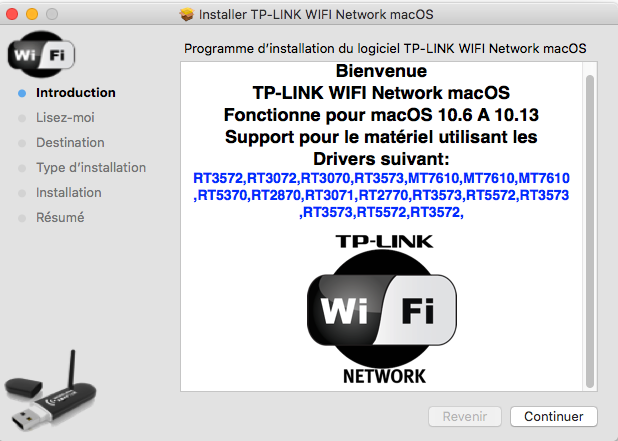Click the TP-LINK brand wordmark above logo

pyautogui.click(x=384, y=241)
